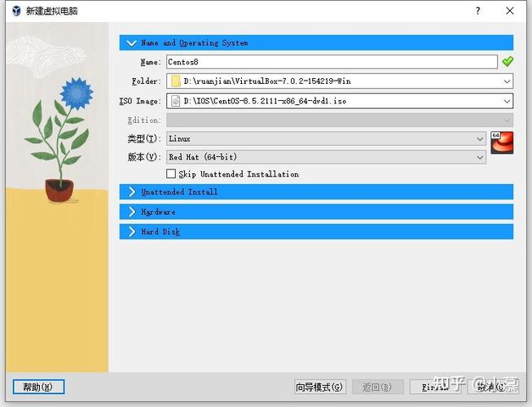532x407 pixels.
Task: Click the Skip Unattended Installation label text
Action: pos(239,174)
